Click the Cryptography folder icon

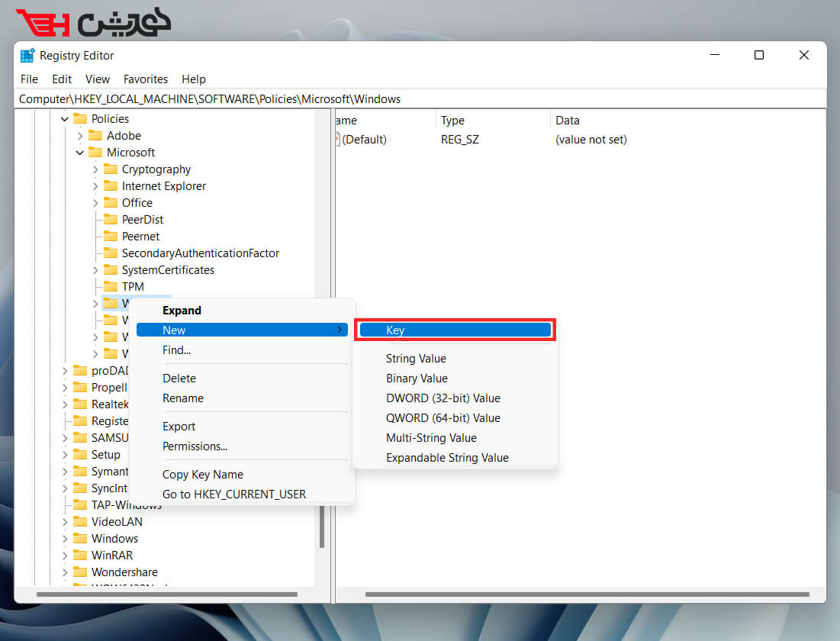coord(110,169)
